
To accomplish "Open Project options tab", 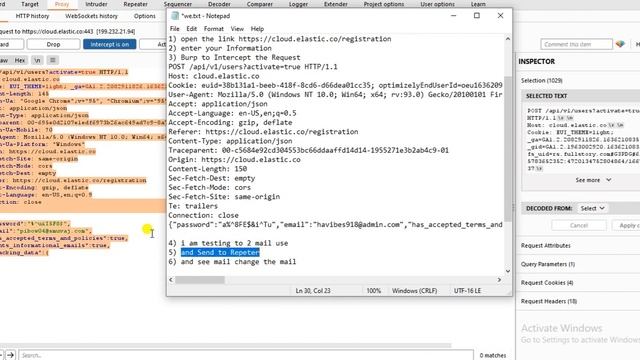I will (384, 4).
